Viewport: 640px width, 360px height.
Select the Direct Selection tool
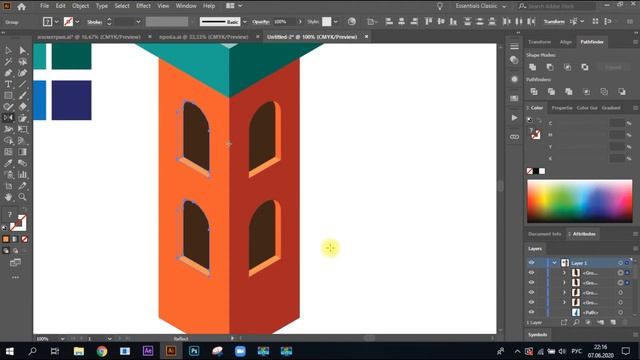[22, 51]
